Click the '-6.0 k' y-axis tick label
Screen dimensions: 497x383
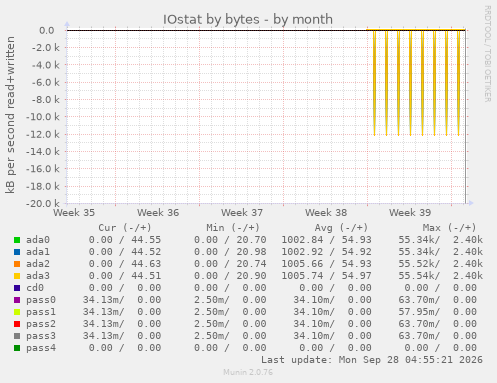point(45,82)
